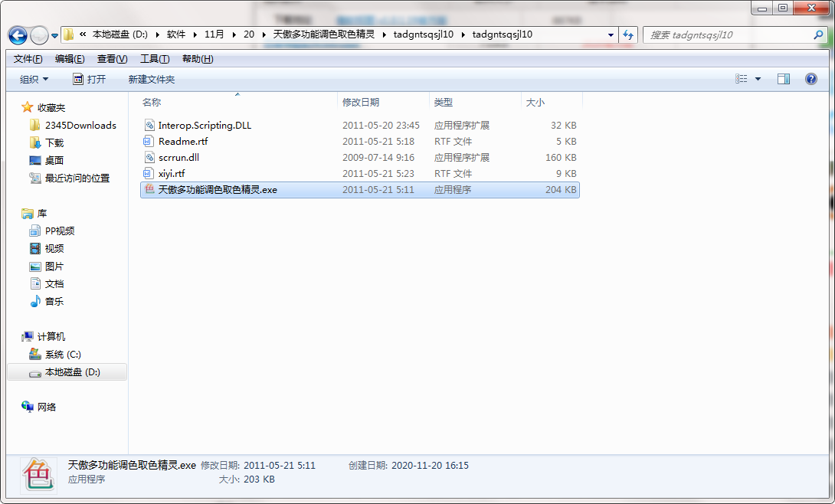Open 桌面 in favorites

(x=54, y=160)
